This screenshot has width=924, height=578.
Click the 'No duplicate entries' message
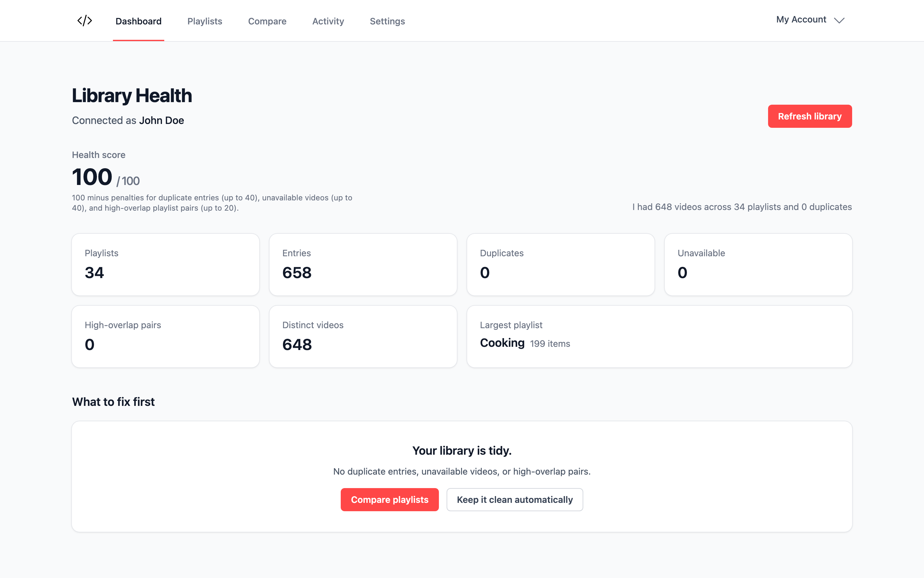(x=462, y=471)
